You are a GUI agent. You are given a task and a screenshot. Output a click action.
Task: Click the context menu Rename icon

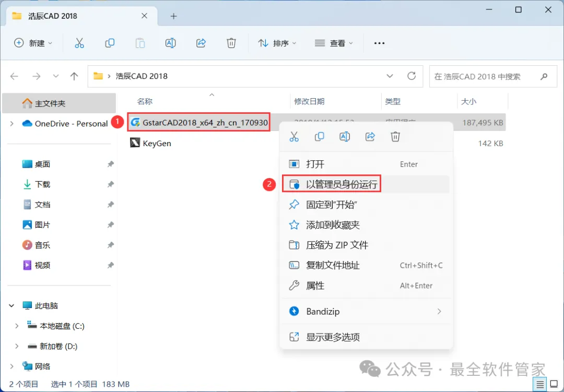click(345, 137)
